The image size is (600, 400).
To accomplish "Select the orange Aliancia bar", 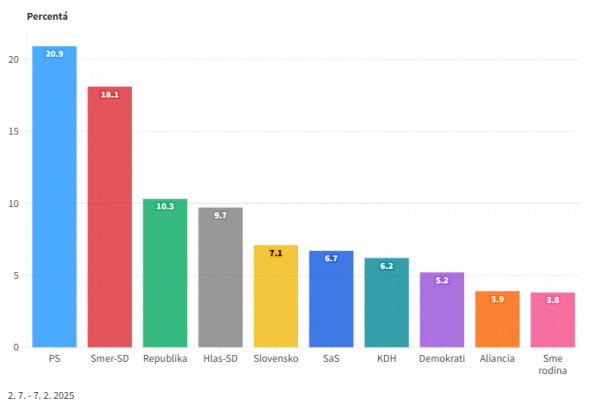I will click(497, 320).
